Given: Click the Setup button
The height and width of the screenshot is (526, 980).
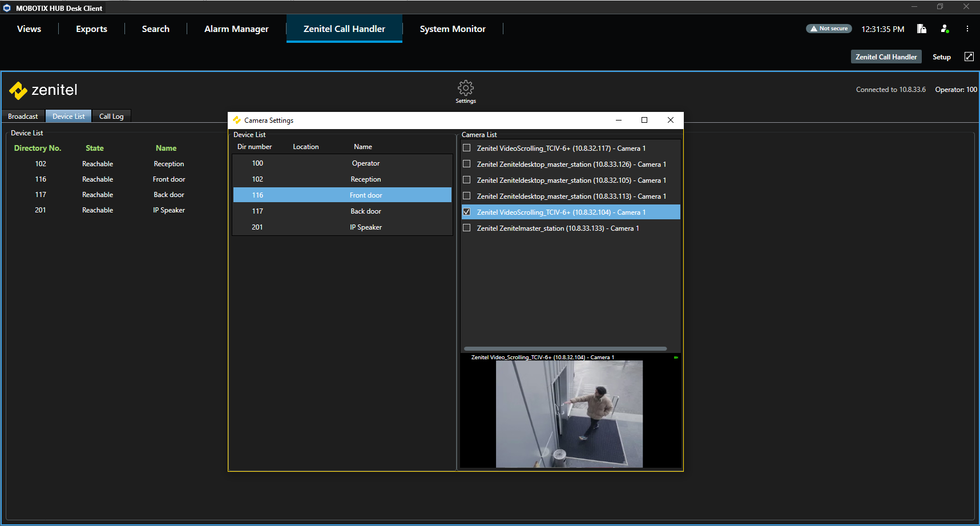Looking at the screenshot, I should point(941,57).
